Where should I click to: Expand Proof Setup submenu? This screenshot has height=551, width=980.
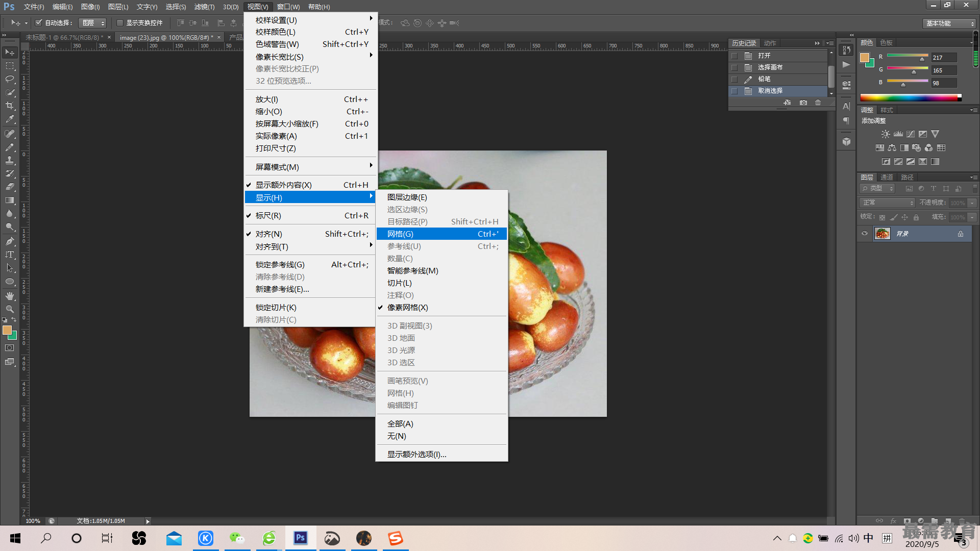(310, 20)
